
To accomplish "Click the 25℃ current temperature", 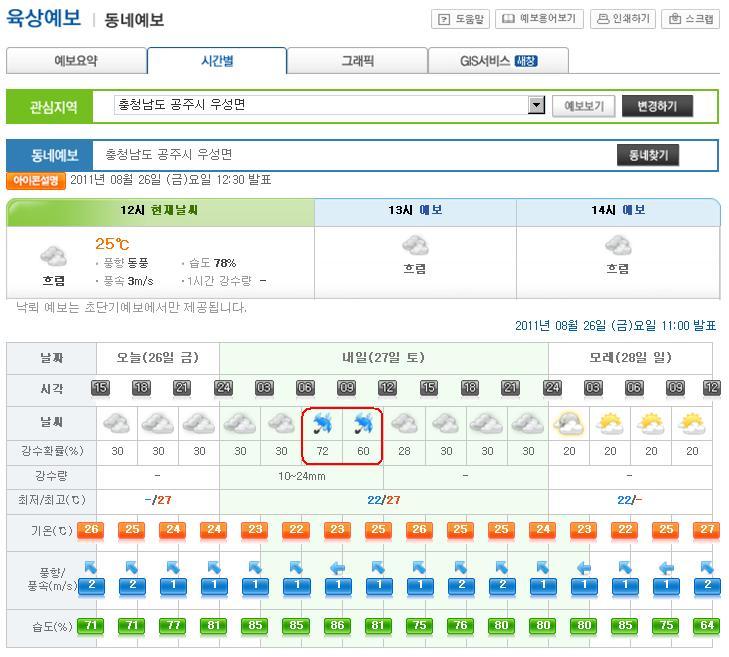I will (x=113, y=244).
